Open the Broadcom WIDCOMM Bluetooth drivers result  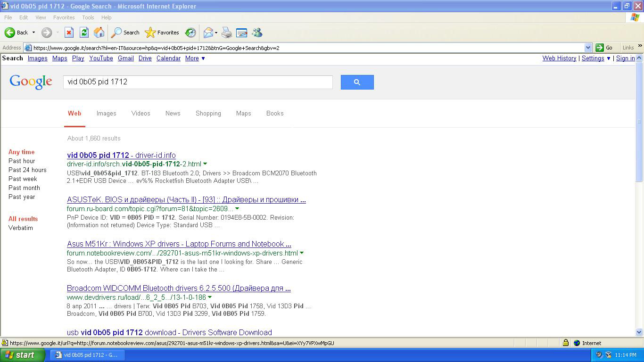pos(179,288)
